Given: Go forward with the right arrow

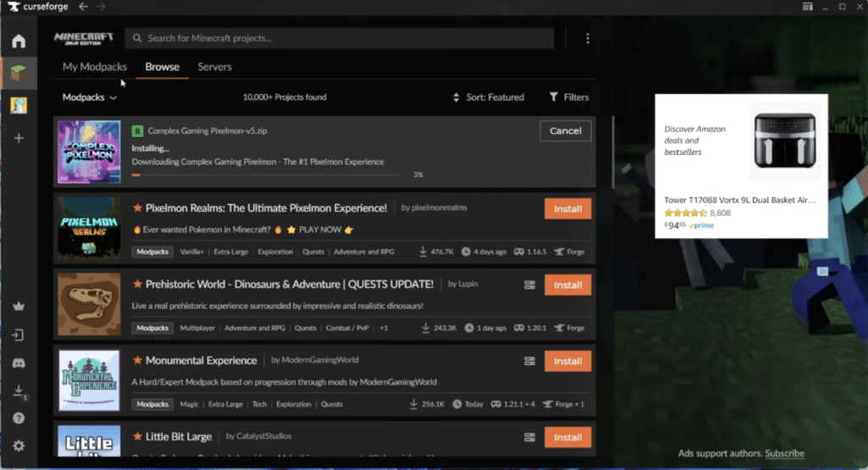Looking at the screenshot, I should point(101,7).
